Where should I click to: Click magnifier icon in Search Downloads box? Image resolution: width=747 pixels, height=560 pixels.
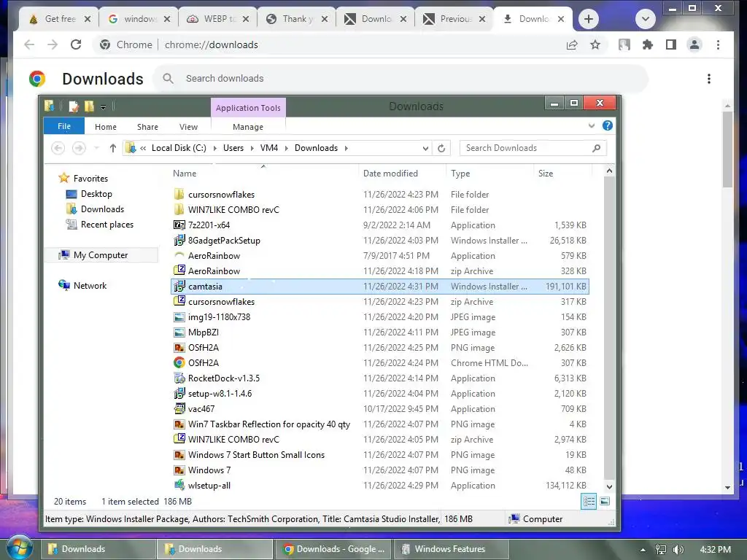pyautogui.click(x=596, y=148)
